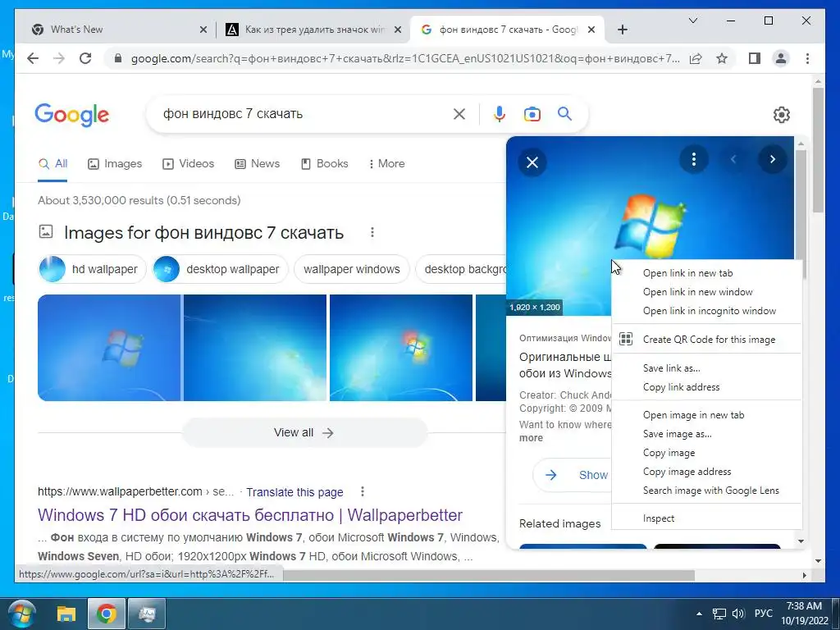Open the Chrome three-dot menu
The height and width of the screenshot is (630, 840).
(807, 58)
